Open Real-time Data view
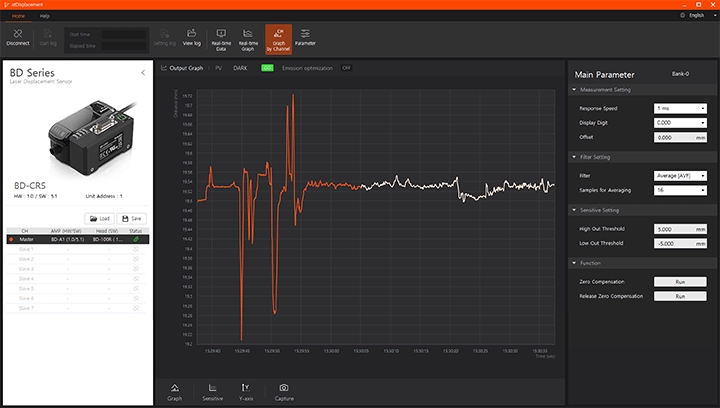This screenshot has height=408, width=720. 221,37
